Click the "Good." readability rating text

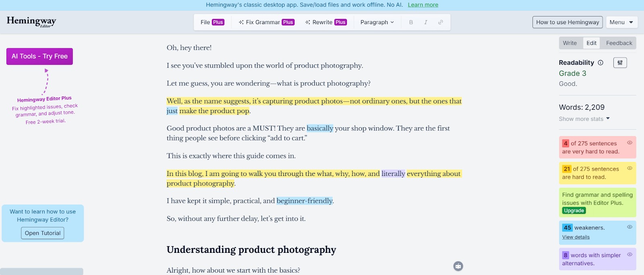point(568,84)
